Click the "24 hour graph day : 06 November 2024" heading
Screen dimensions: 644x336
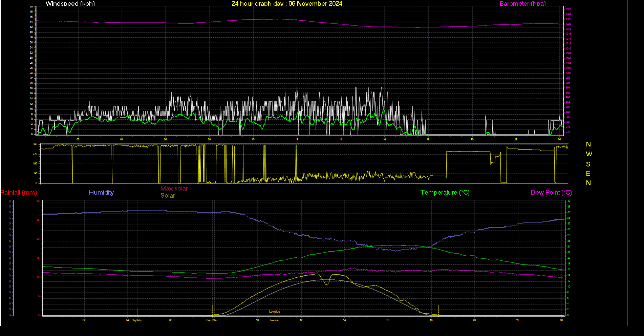287,3
